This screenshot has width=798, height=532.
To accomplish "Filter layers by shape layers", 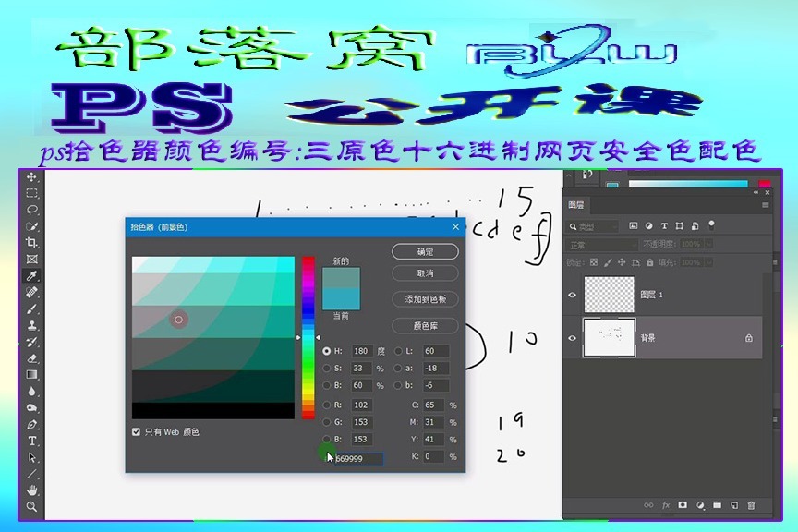I will click(680, 226).
